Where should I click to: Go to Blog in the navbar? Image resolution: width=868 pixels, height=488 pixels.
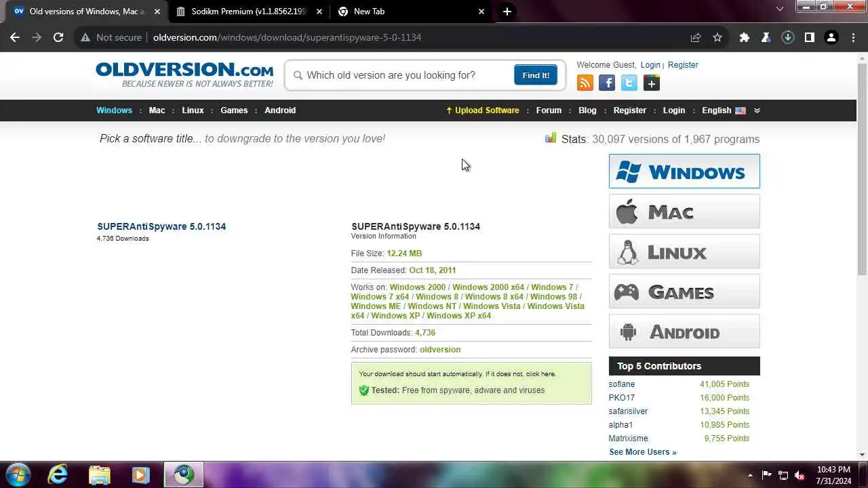pos(587,110)
